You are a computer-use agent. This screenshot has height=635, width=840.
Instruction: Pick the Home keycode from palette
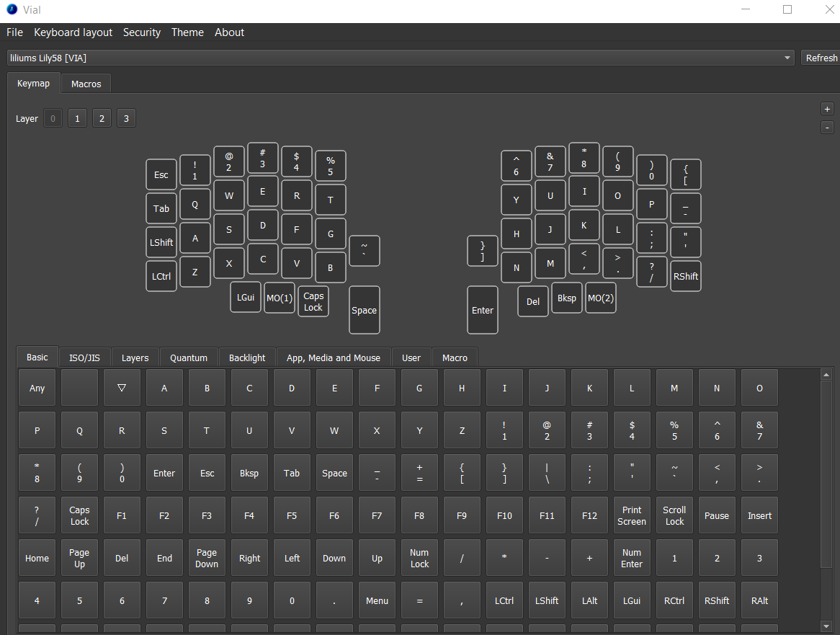[37, 558]
